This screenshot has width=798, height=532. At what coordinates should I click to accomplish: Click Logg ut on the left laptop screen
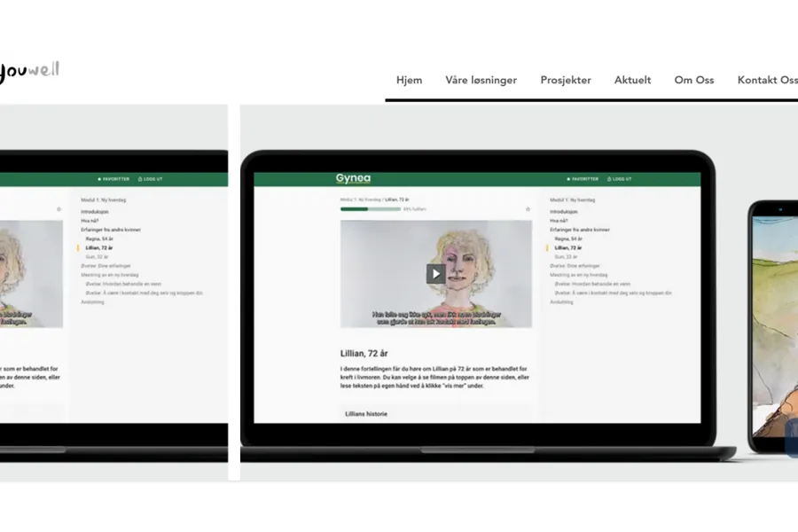(151, 179)
